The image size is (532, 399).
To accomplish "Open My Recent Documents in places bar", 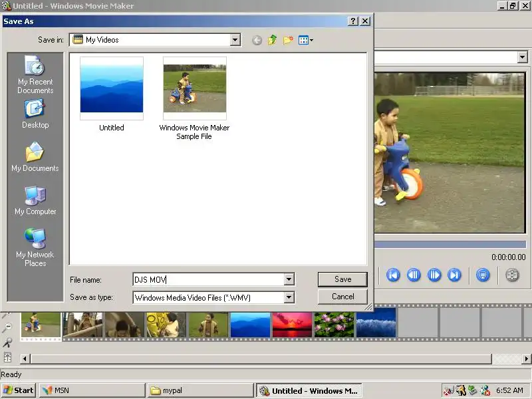I will coord(35,74).
